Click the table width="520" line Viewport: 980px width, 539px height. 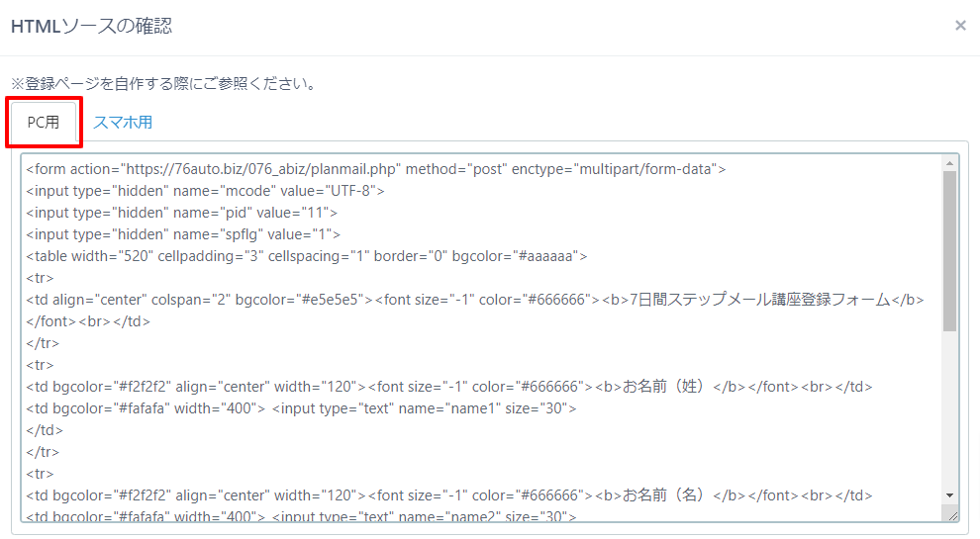point(306,257)
